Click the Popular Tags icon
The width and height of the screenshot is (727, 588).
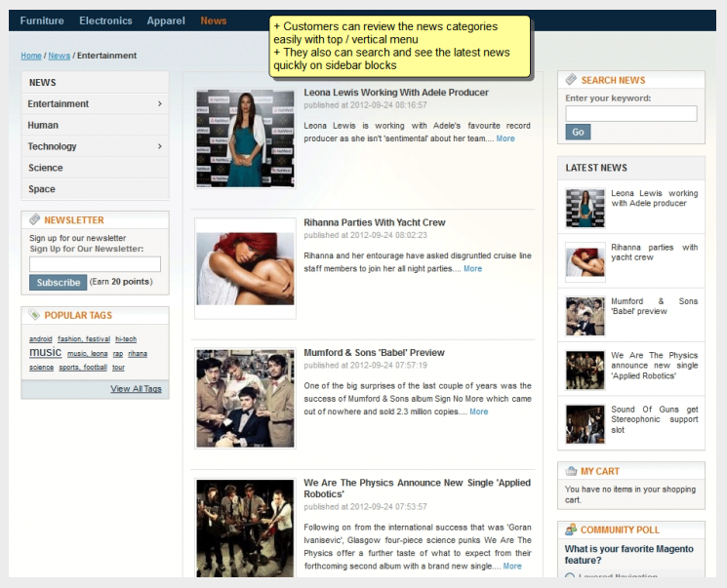click(34, 315)
